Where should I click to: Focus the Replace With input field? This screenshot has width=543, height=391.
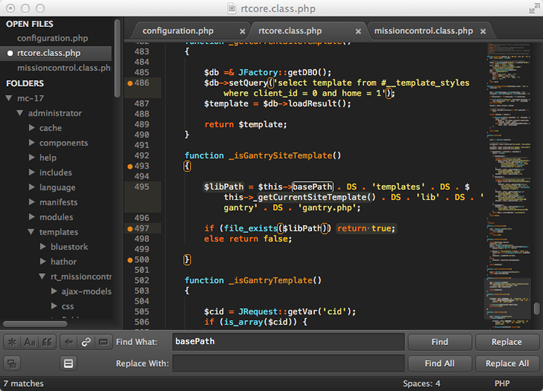tap(288, 363)
